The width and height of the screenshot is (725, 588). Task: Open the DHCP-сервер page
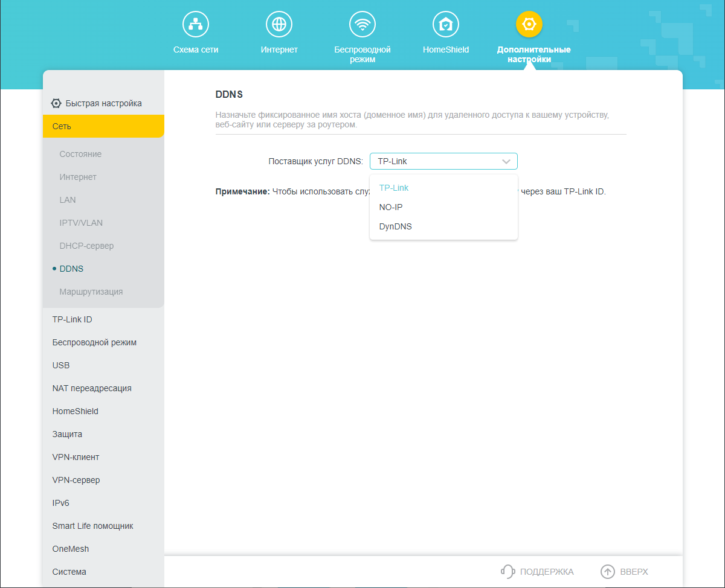[86, 246]
